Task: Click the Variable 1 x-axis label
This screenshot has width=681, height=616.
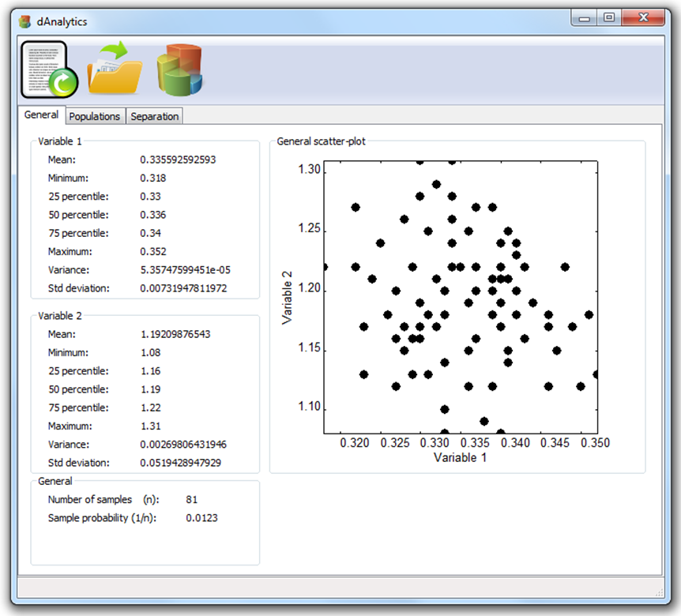Action: click(x=460, y=457)
